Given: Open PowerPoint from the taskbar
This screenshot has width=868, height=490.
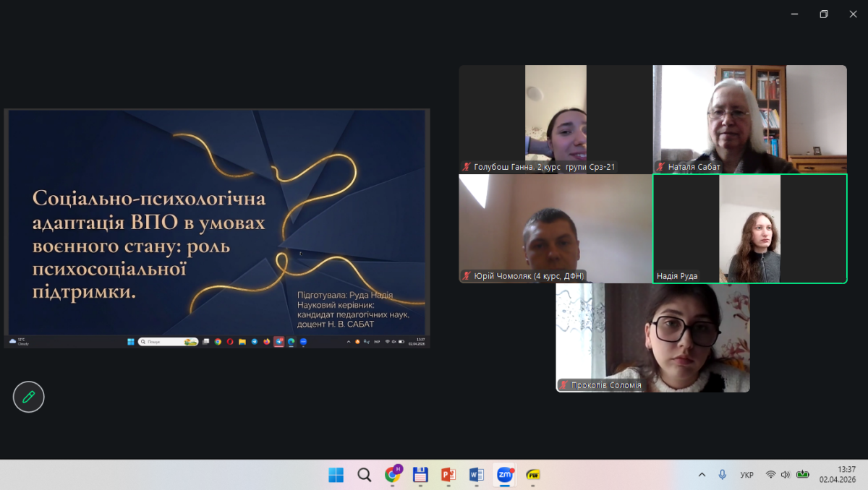Looking at the screenshot, I should point(448,475).
